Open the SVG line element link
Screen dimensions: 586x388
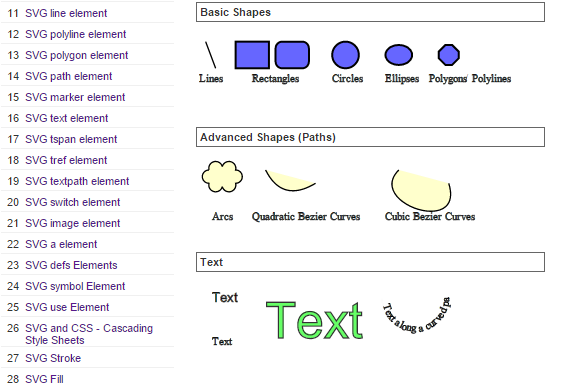pyautogui.click(x=66, y=13)
